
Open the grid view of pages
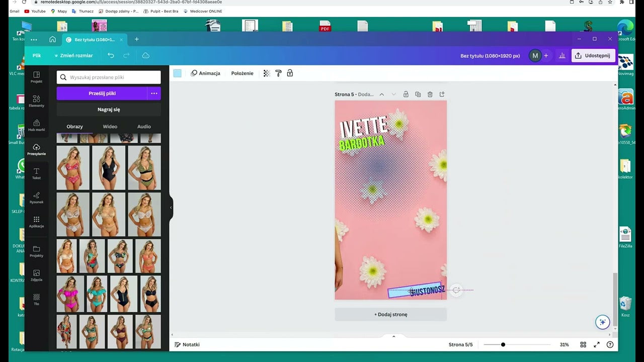583,345
